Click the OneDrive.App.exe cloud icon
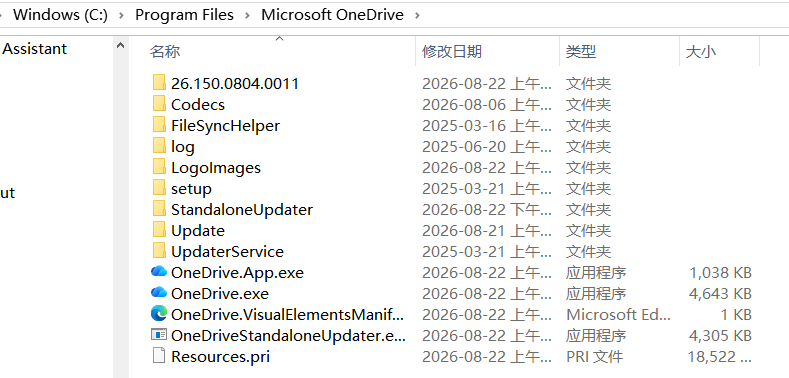The height and width of the screenshot is (378, 789). click(159, 272)
